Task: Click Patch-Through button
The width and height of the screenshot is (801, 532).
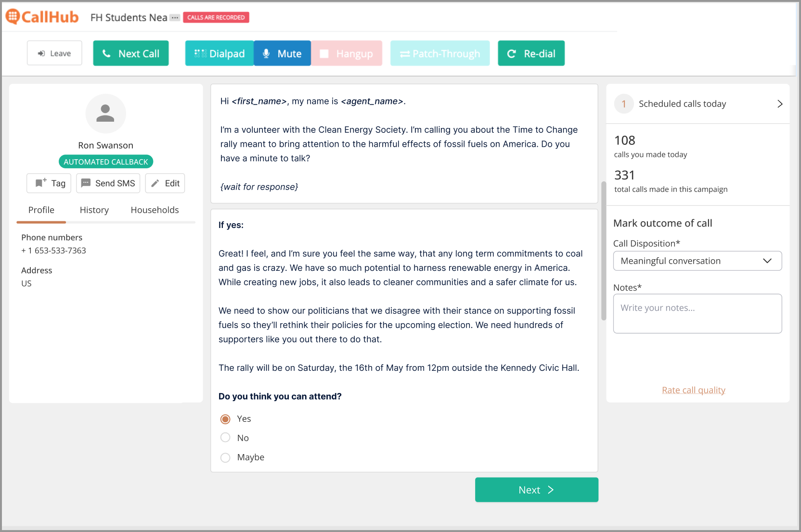Action: pos(440,53)
